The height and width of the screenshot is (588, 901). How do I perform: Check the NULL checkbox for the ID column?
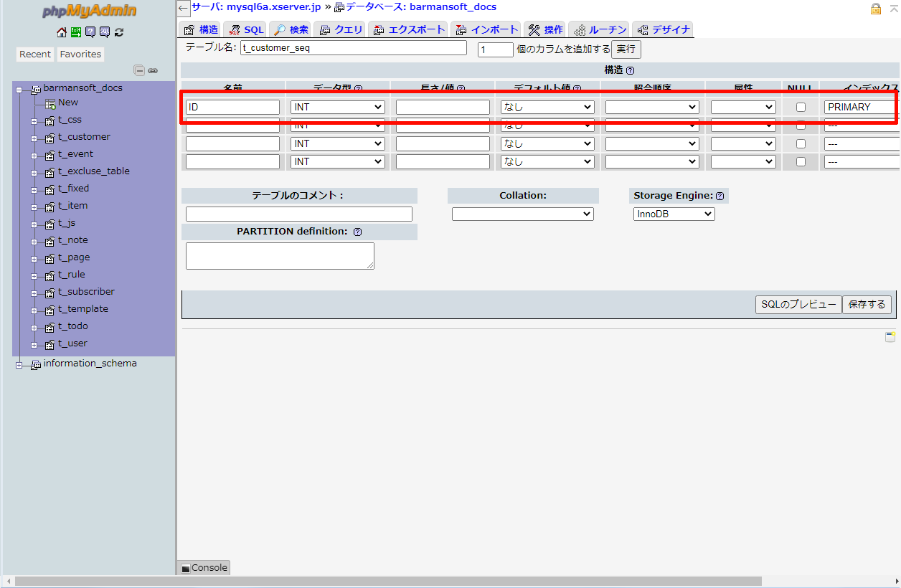pyautogui.click(x=801, y=107)
